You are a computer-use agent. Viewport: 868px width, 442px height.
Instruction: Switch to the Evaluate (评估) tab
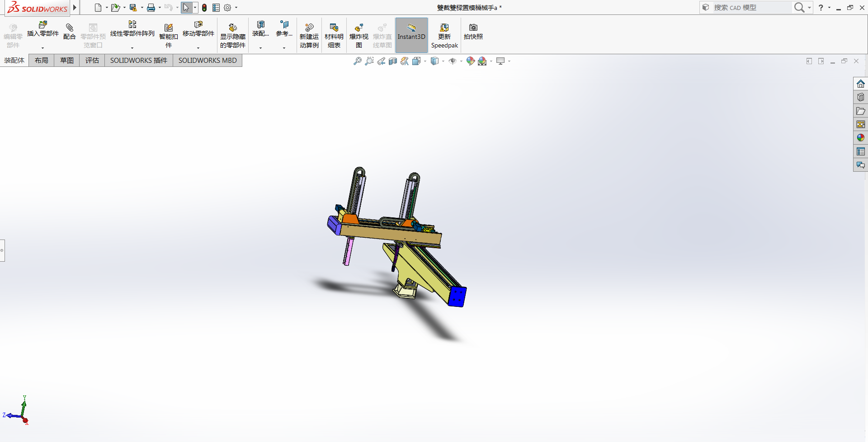(92, 60)
